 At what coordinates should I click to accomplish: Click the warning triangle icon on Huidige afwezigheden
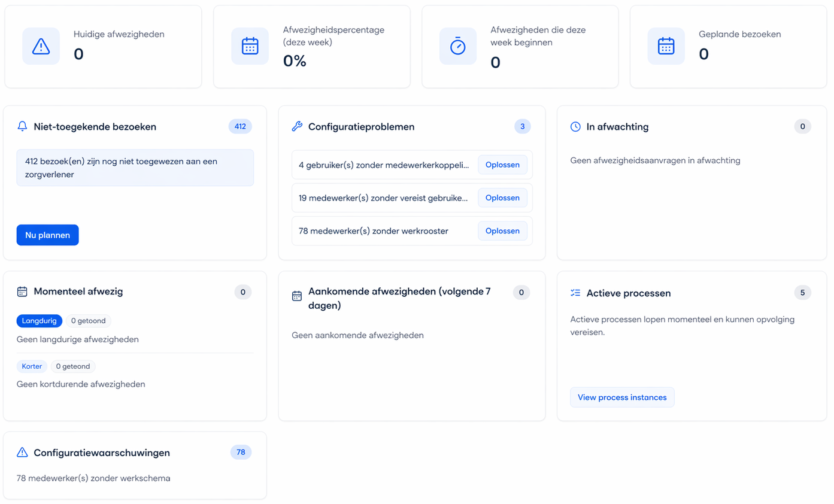point(41,45)
